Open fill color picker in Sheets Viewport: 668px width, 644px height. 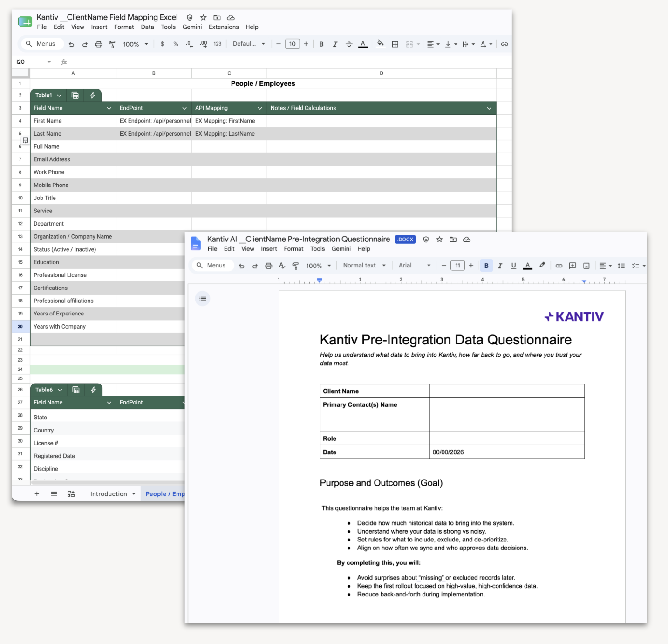[x=381, y=44]
